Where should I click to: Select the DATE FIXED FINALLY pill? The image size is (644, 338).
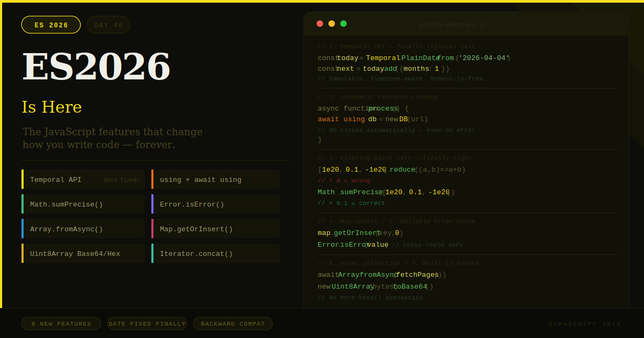pos(147,324)
